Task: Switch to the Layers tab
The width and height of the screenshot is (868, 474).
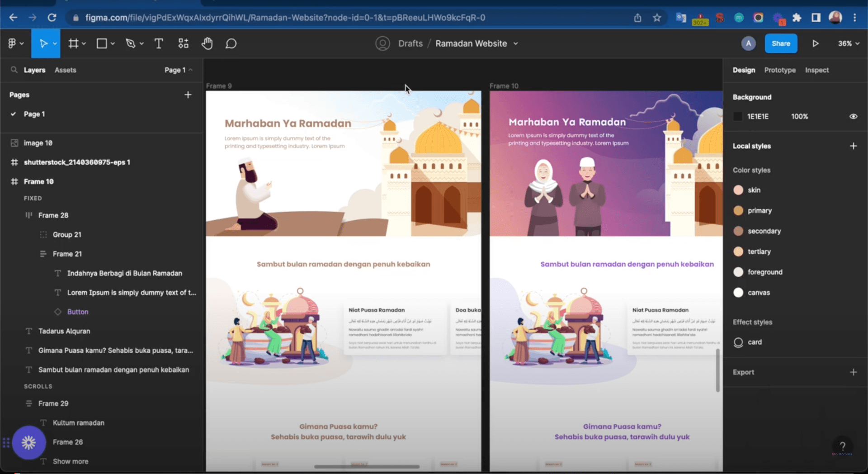Action: point(34,70)
